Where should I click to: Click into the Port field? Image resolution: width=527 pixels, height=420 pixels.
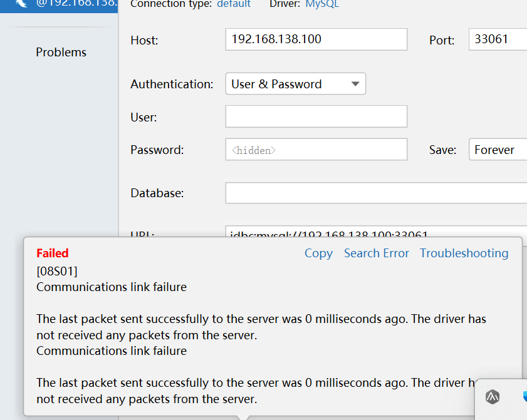tap(497, 39)
